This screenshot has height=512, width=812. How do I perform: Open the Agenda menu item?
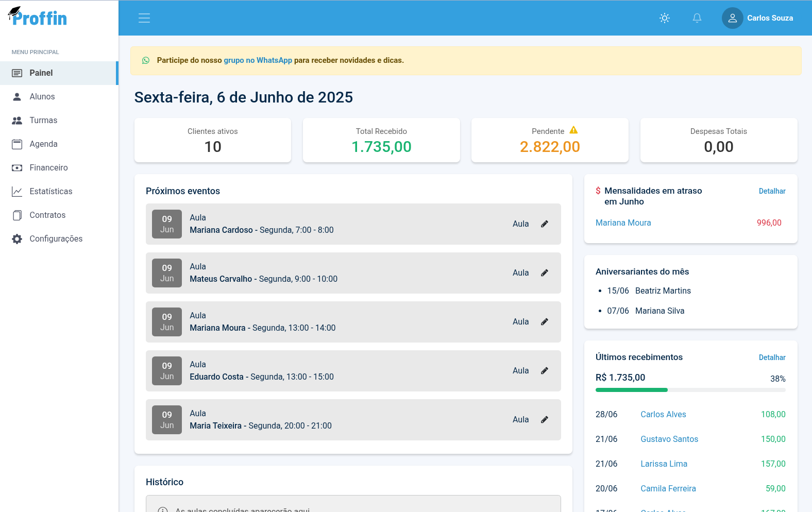[43, 144]
